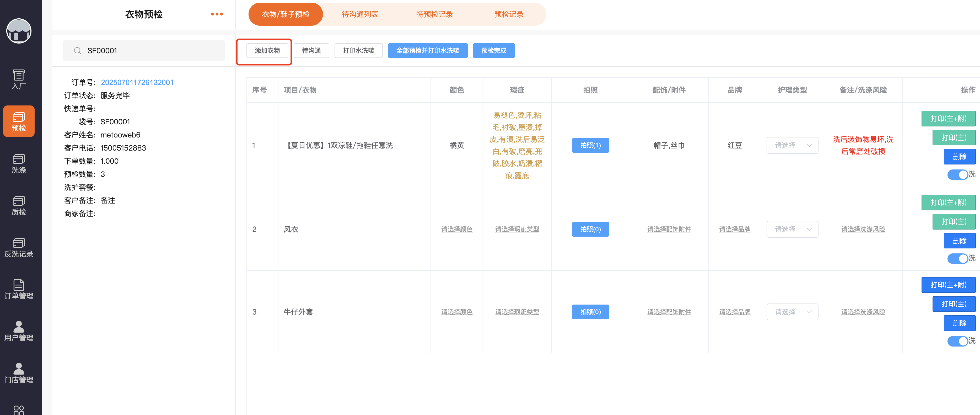Select the 洗涤 sidebar icon
This screenshot has height=415, width=980.
click(x=19, y=163)
